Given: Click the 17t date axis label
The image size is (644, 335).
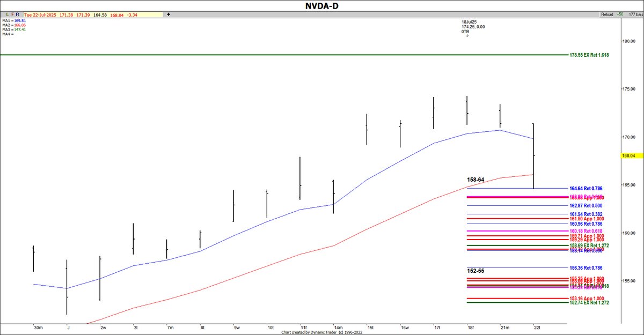Looking at the screenshot, I should pyautogui.click(x=437, y=327).
